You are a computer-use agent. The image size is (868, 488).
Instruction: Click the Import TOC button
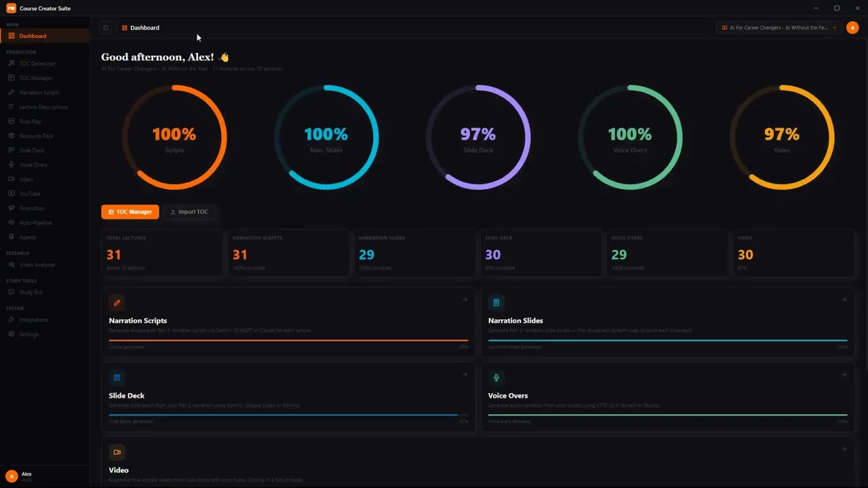click(189, 212)
